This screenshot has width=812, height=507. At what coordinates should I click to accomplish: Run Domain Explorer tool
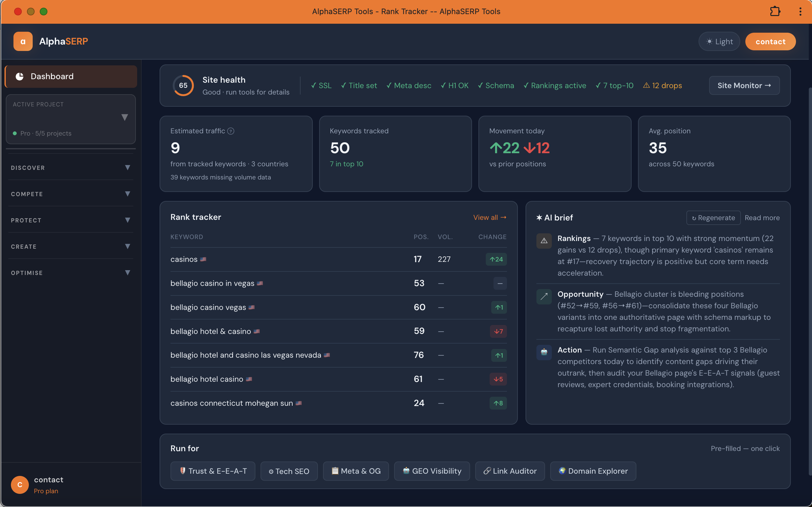593,471
